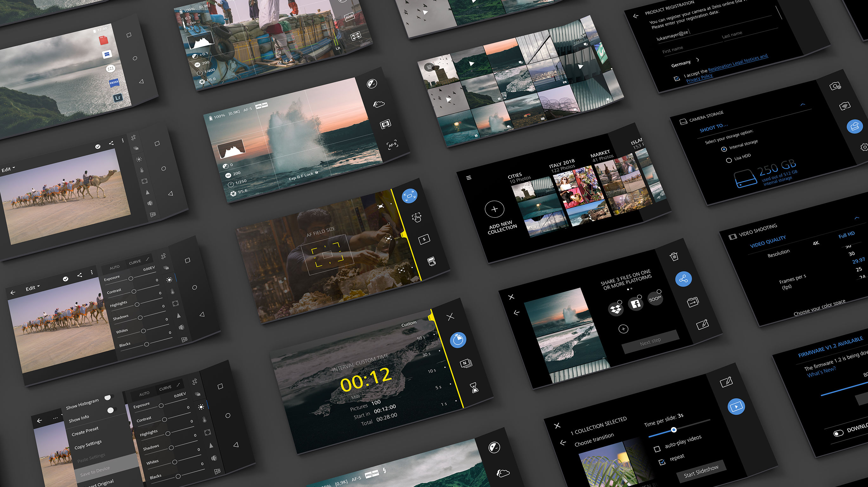Tap the blue interval timer icon
Viewport: 868px width, 487px height.
[x=458, y=340]
